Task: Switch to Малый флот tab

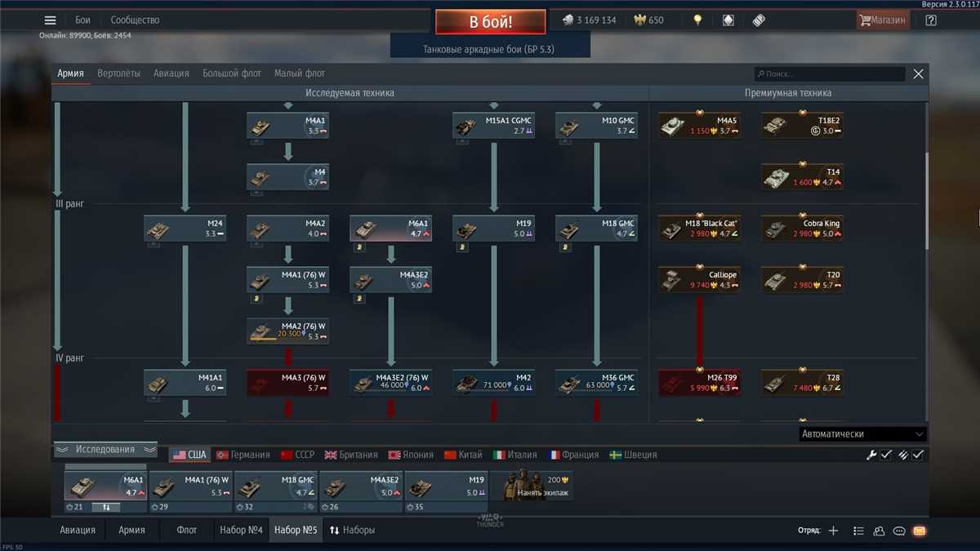Action: pyautogui.click(x=300, y=73)
